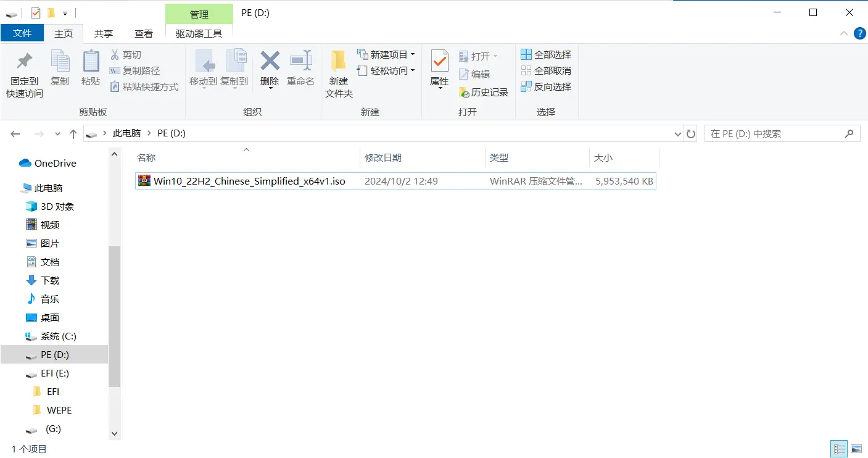Click the 复制到 ribbon icon
This screenshot has width=868, height=458.
point(235,61)
